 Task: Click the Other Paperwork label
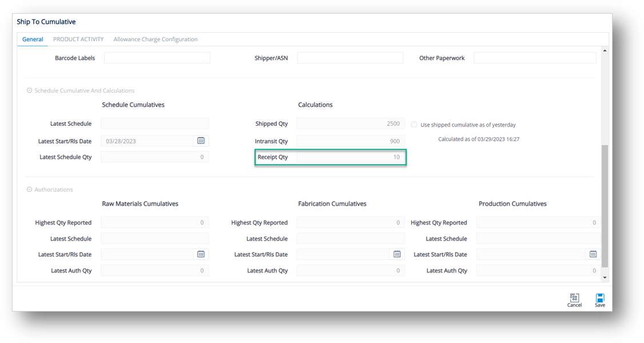(442, 58)
